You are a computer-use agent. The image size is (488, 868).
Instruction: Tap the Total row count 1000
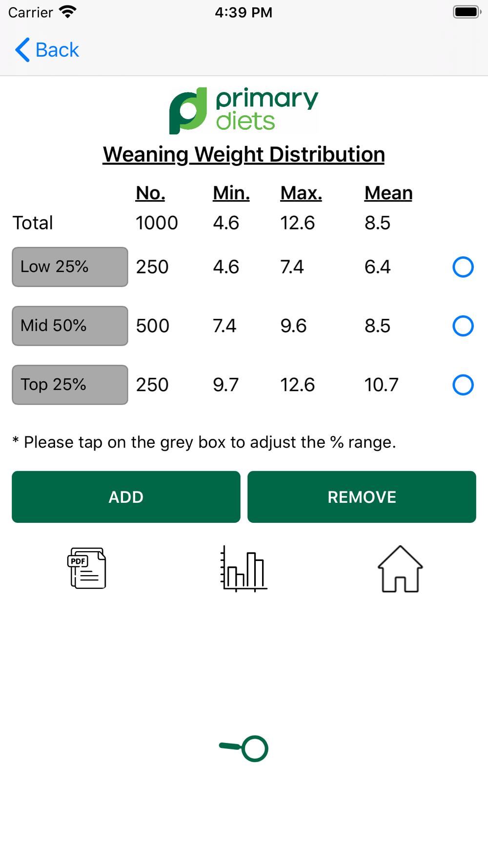(x=157, y=223)
